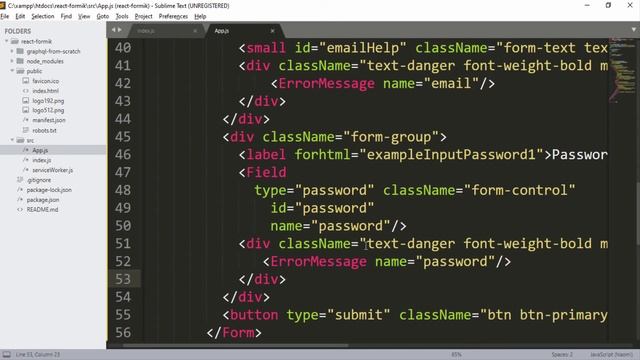The width and height of the screenshot is (640, 360).
Task: Click the minimap code preview
Action: [x=621, y=70]
